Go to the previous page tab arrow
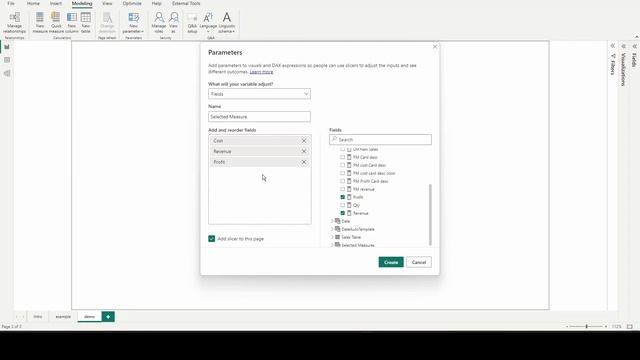The height and width of the screenshot is (360, 640). (x=17, y=317)
